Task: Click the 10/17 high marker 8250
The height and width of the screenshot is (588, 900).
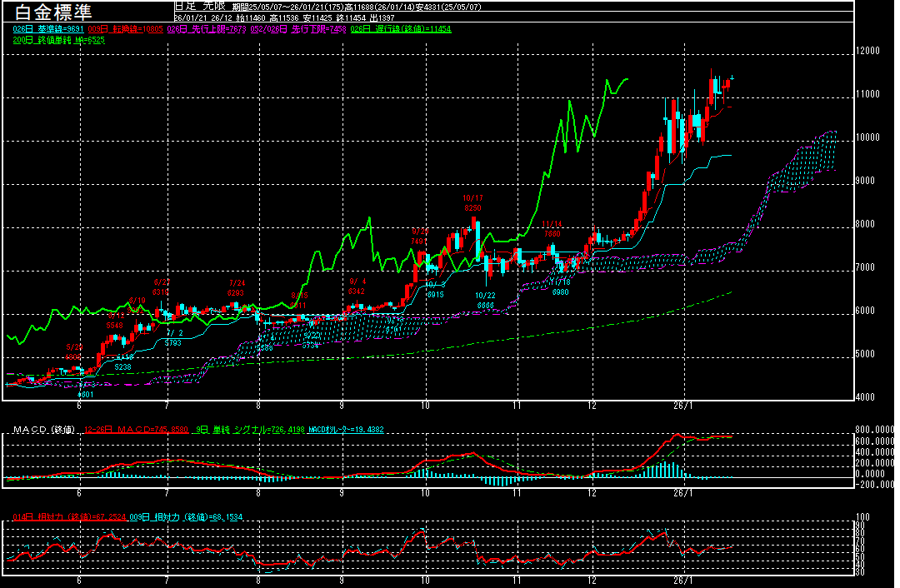Action: click(x=472, y=207)
